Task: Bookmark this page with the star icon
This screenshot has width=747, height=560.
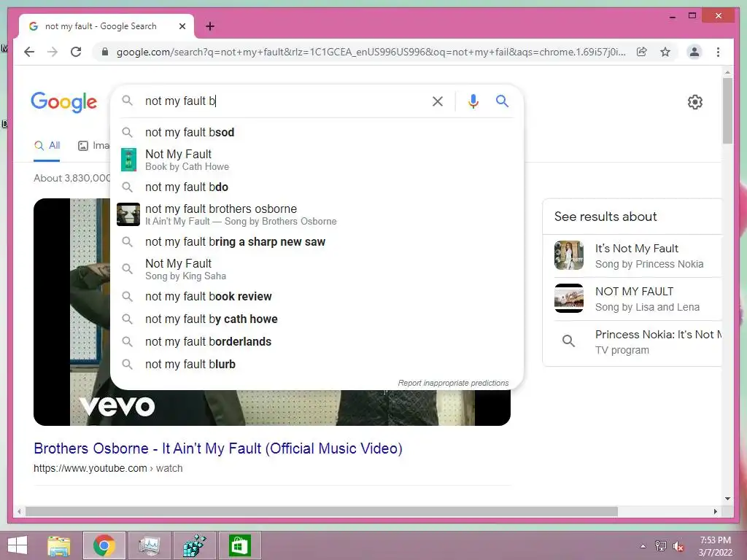Action: [665, 52]
